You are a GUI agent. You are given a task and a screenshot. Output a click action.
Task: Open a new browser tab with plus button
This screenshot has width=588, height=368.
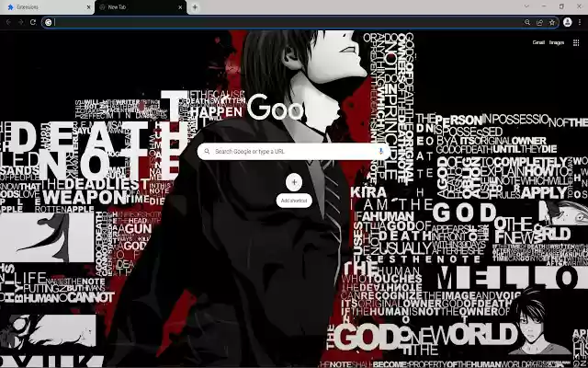(195, 7)
